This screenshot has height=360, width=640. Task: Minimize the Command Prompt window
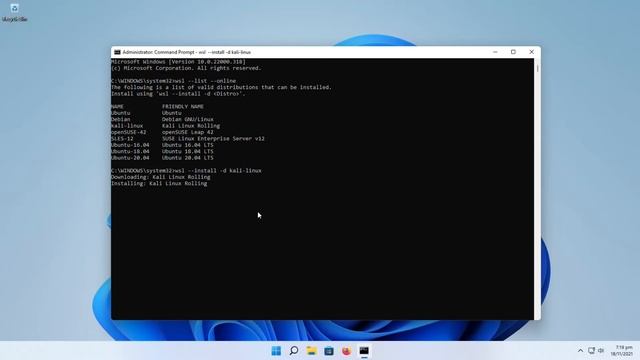(495, 52)
